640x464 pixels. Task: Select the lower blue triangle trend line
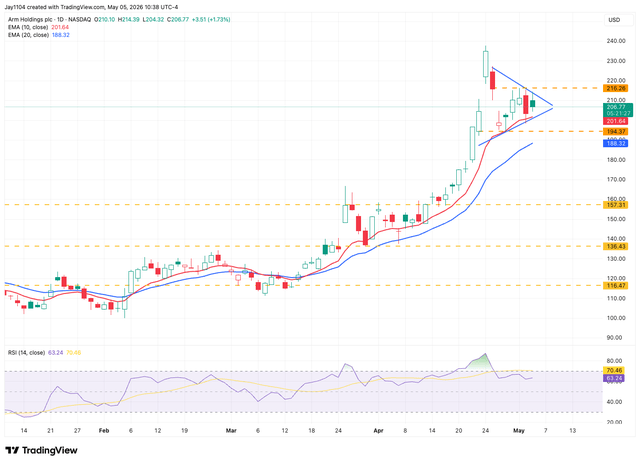[x=516, y=126]
